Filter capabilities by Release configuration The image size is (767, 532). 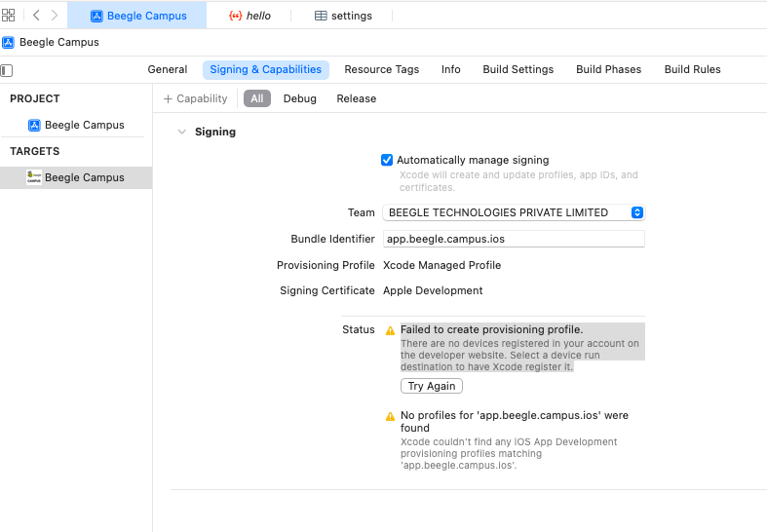tap(356, 98)
